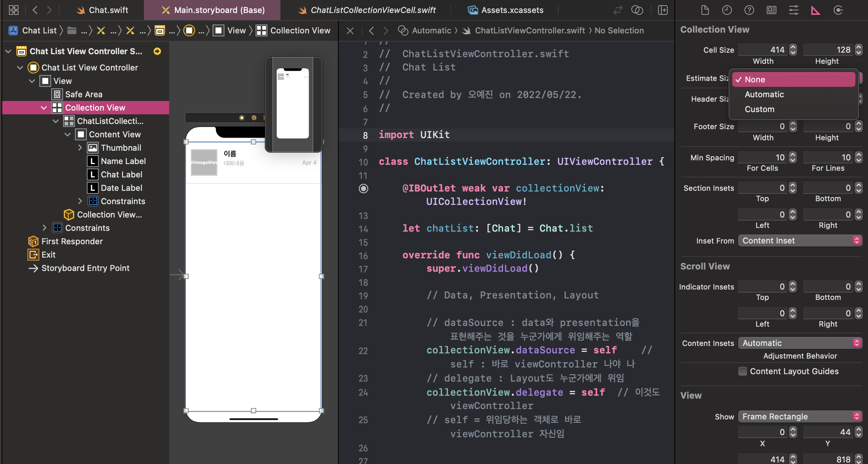
Task: Click the Cell Size width field
Action: [762, 50]
